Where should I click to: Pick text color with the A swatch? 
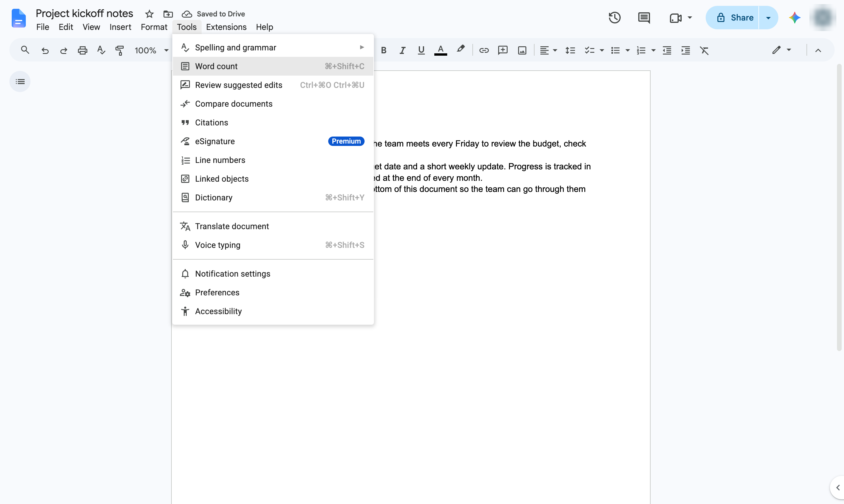(440, 50)
